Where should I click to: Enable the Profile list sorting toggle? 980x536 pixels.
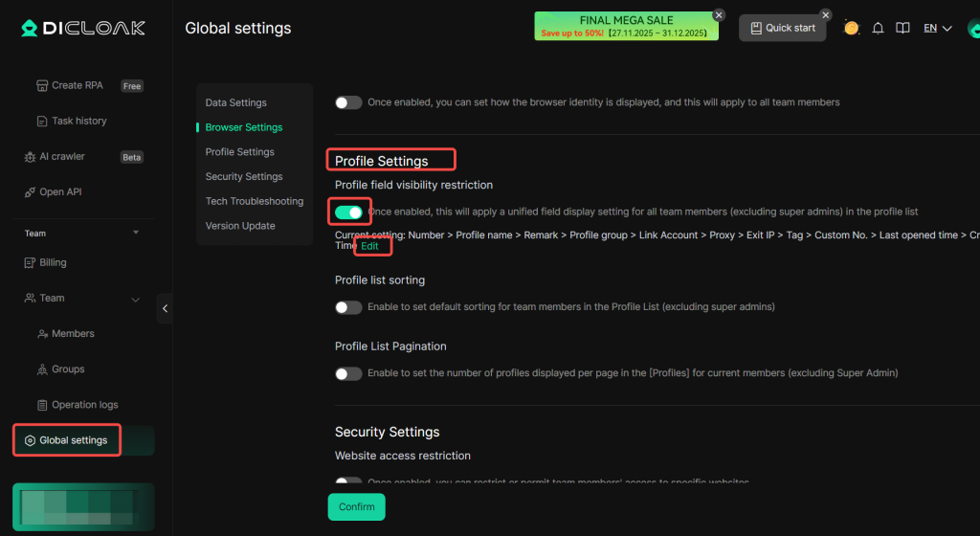click(x=348, y=307)
